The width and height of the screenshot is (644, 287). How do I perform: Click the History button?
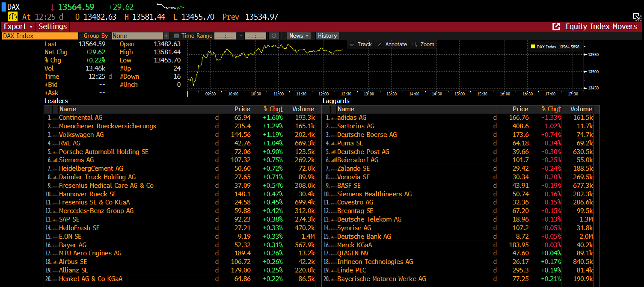point(327,36)
